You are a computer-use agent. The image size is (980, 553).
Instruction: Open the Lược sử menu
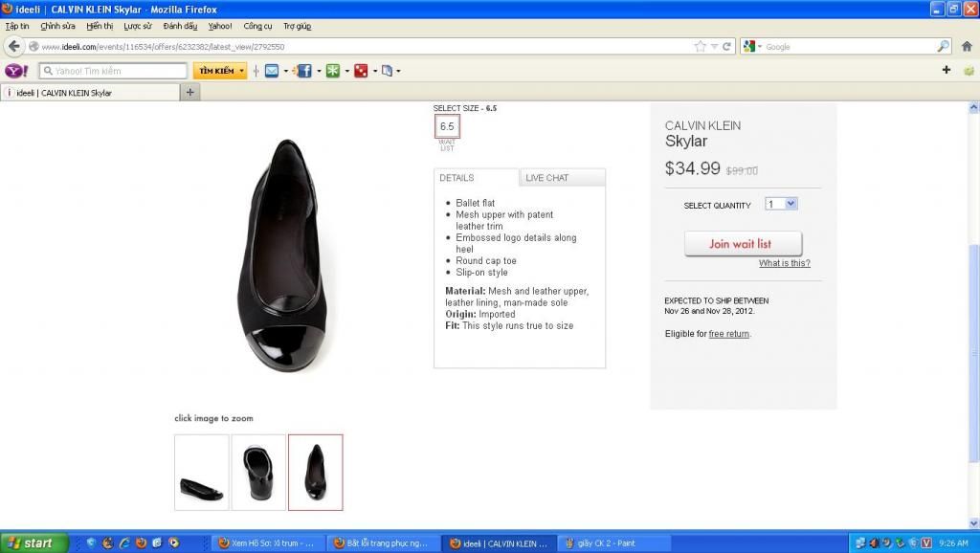pyautogui.click(x=138, y=26)
